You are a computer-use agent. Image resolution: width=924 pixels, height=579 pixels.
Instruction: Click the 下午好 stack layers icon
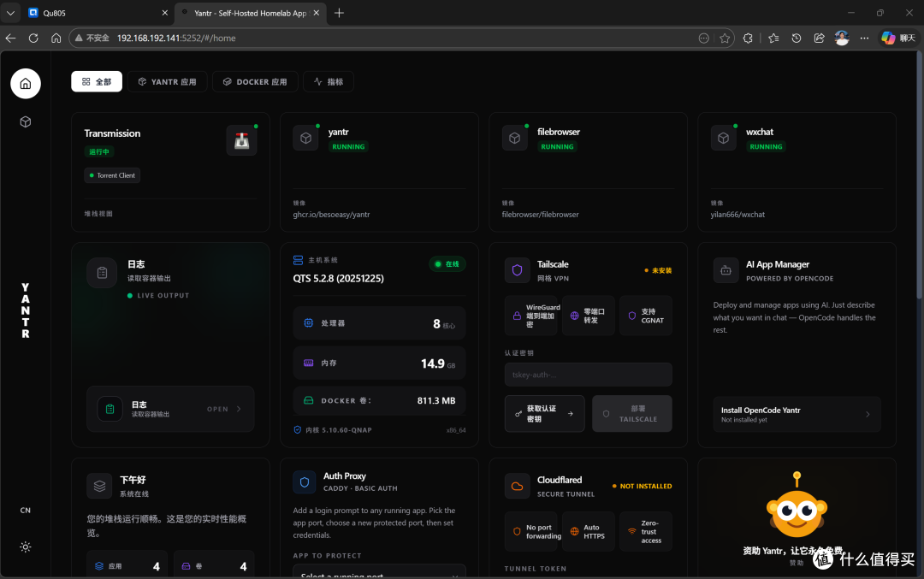point(99,486)
